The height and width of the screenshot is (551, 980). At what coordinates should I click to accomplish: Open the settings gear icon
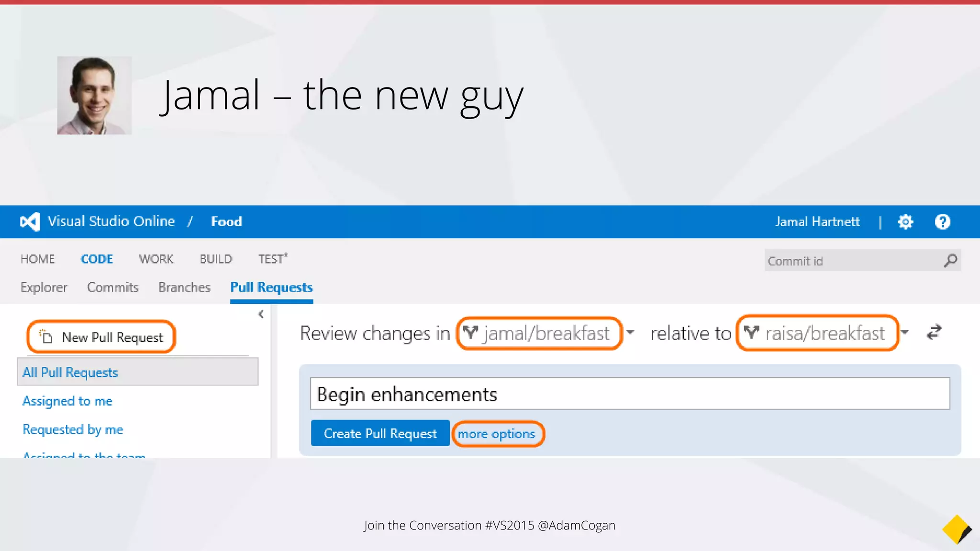coord(905,222)
